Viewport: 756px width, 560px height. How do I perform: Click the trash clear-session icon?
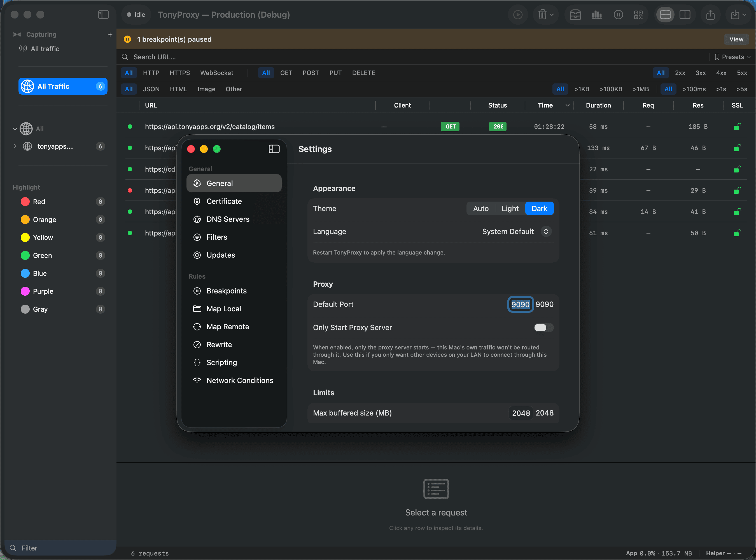pos(542,15)
